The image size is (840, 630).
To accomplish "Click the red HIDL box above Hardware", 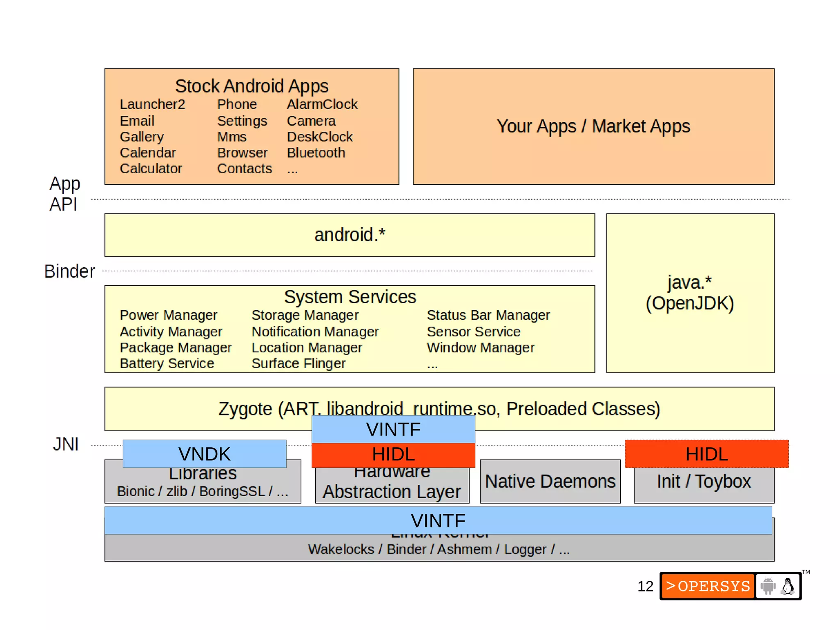I will [x=393, y=455].
